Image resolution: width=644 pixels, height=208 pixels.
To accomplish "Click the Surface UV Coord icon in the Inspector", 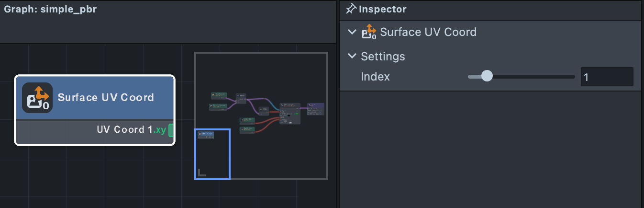I will pos(369,32).
